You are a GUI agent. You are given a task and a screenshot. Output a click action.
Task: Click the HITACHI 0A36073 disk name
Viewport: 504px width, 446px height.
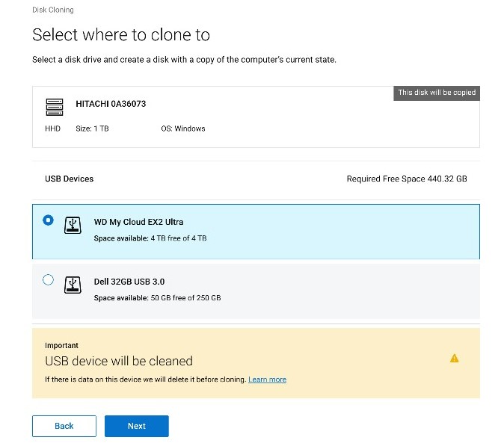[111, 104]
